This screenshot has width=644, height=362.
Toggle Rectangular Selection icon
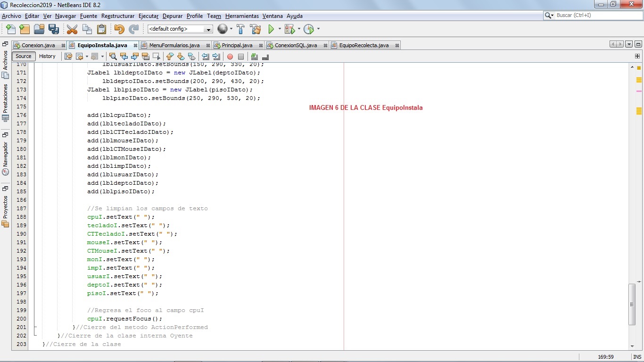[157, 57]
